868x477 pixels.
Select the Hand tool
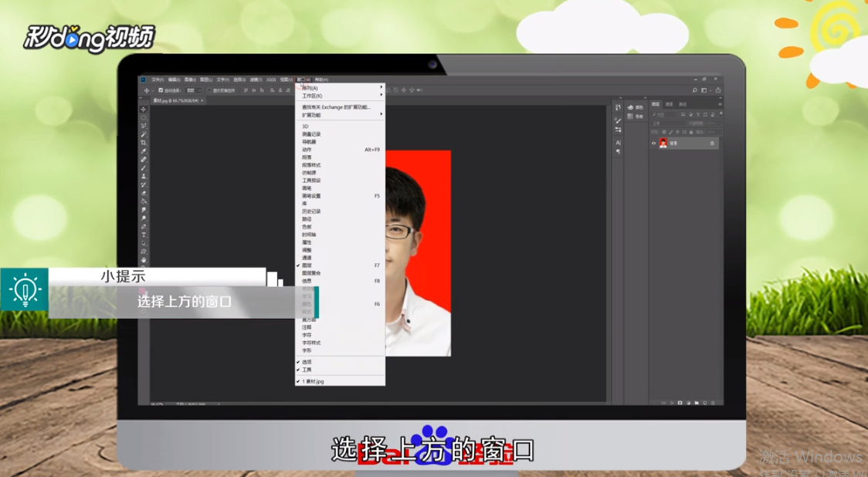point(144,259)
